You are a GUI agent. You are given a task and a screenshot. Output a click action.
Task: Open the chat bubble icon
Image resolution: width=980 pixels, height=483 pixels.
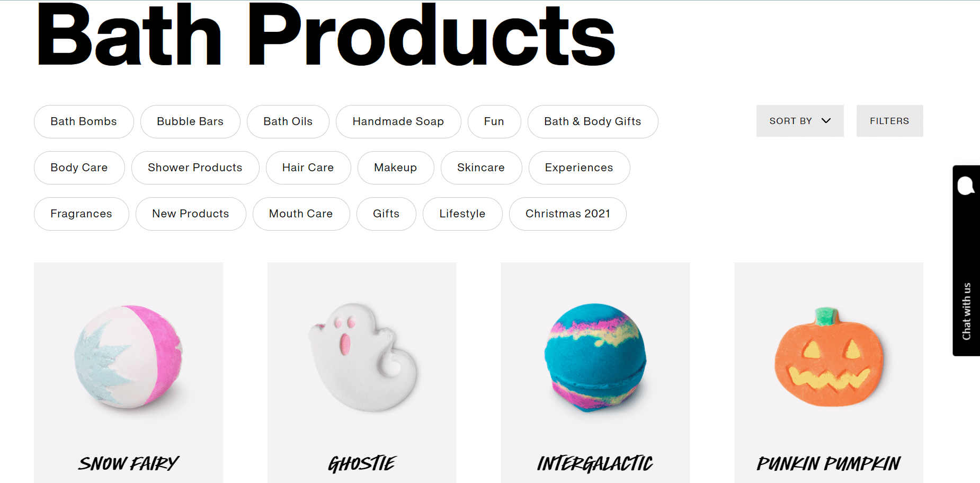[966, 186]
